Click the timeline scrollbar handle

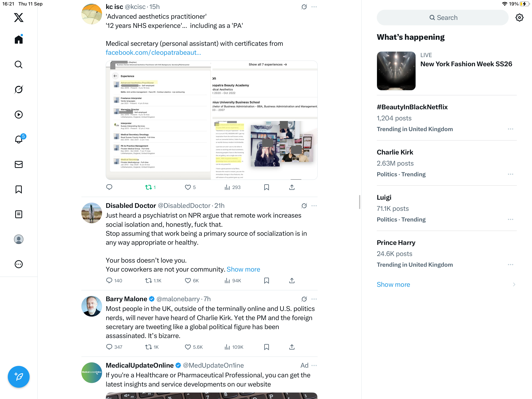[x=359, y=202]
